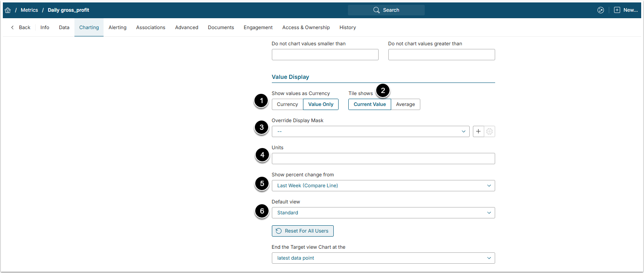This screenshot has height=273, width=644.
Task: Click the Back arrow
Action: [x=13, y=28]
